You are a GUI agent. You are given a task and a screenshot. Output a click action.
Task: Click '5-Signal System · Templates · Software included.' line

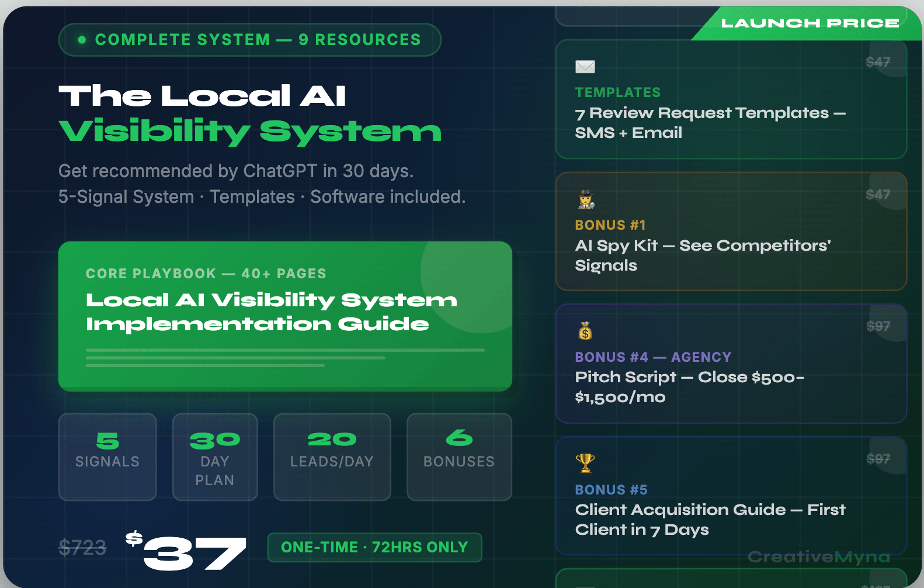point(262,197)
